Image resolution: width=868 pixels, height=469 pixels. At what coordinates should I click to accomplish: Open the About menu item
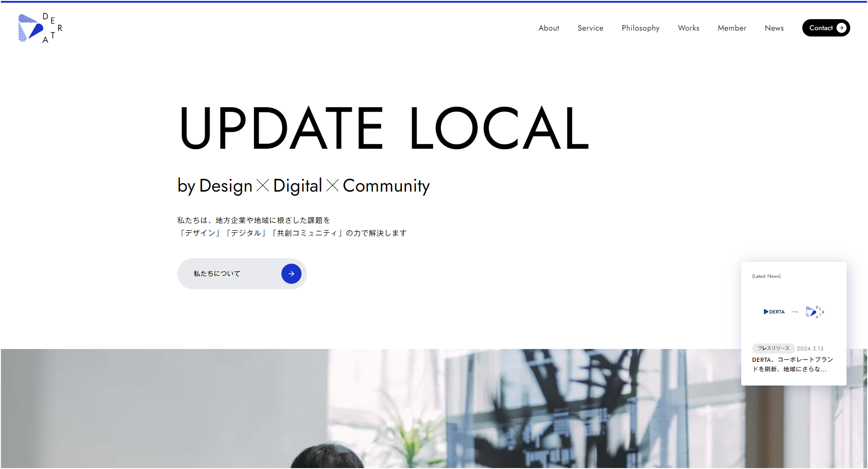[x=549, y=28]
